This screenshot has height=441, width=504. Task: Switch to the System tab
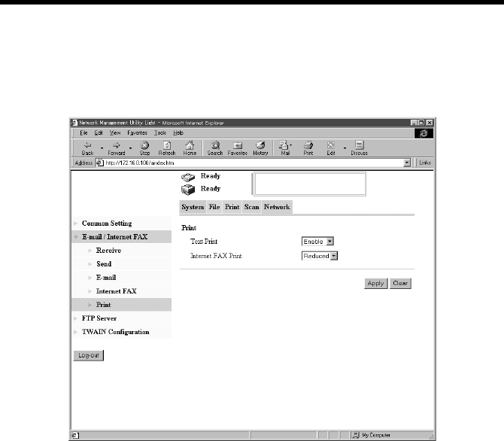pyautogui.click(x=193, y=207)
